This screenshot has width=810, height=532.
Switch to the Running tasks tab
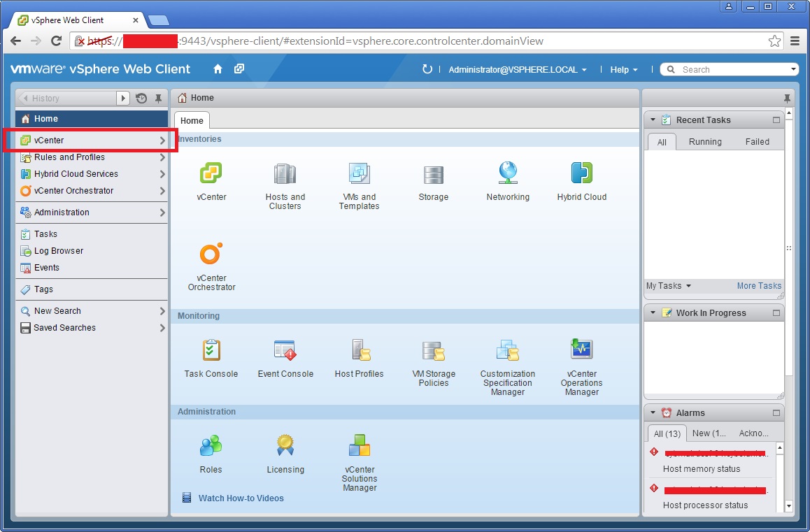705,141
